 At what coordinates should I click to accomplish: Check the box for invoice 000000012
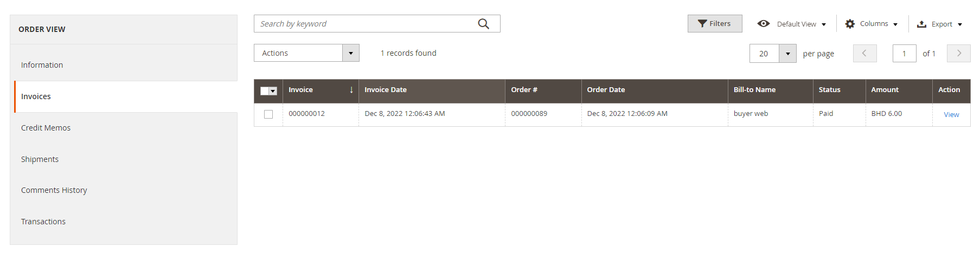pos(268,114)
